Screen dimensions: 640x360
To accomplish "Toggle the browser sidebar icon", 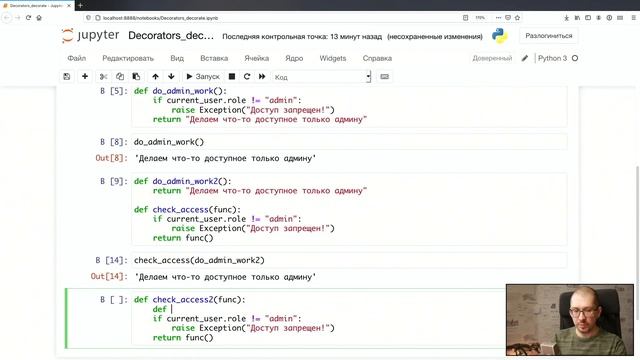I will pyautogui.click(x=588, y=18).
